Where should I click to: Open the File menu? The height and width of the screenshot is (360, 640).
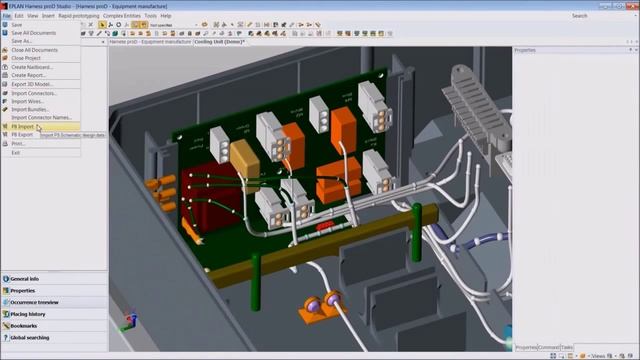pos(6,16)
